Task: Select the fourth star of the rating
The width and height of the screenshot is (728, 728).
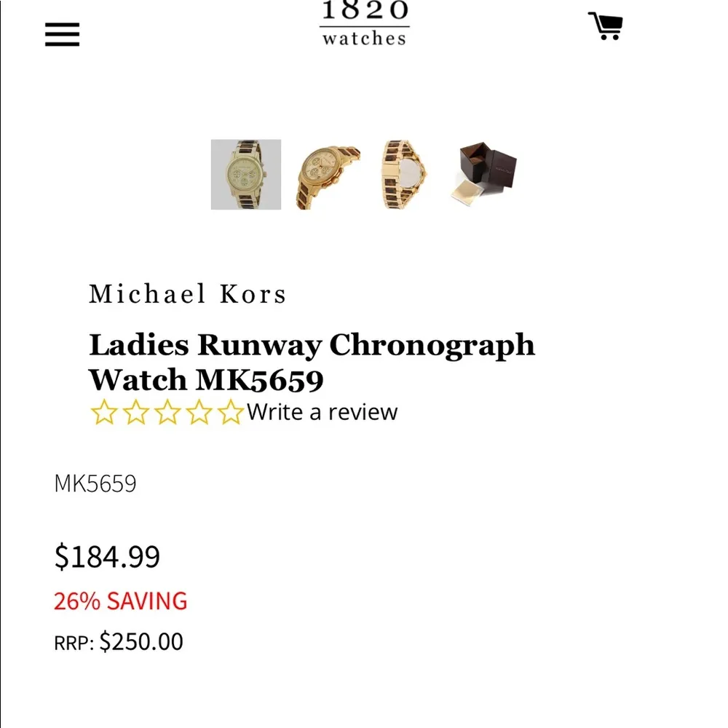Action: [198, 412]
